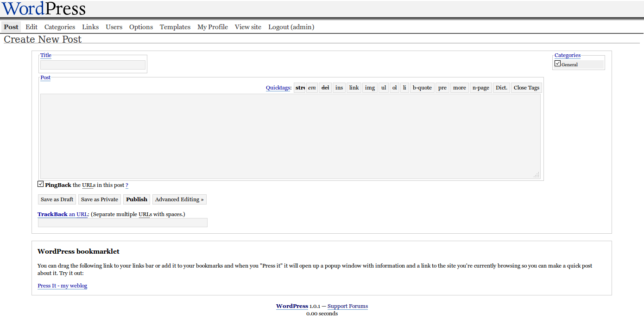This screenshot has height=320, width=644.
Task: Apply the em quicktag button
Action: 312,88
